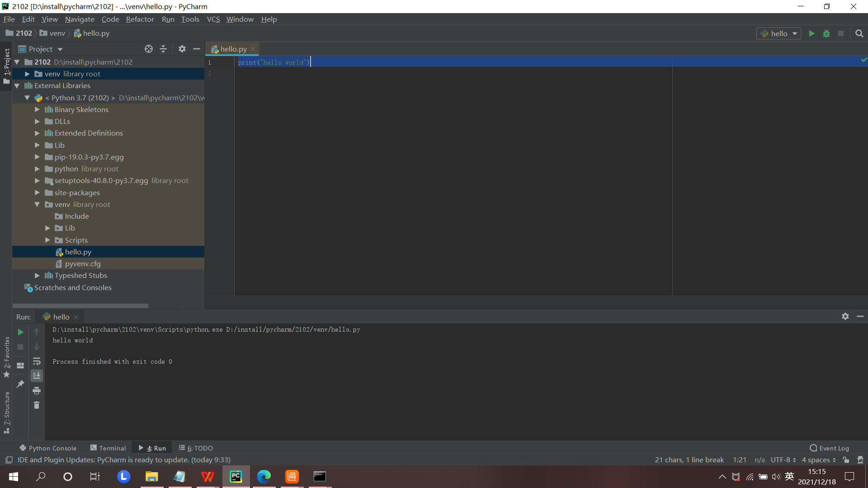Toggle soft-wrap in Run console
Screen dimensions: 868x488
[37, 361]
